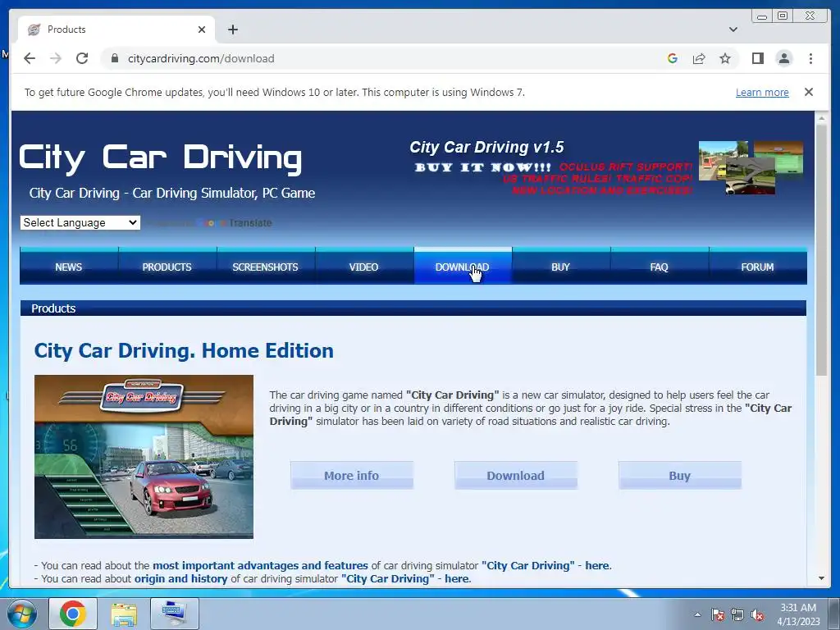
Task: Open 'origin and history' link
Action: tap(180, 578)
